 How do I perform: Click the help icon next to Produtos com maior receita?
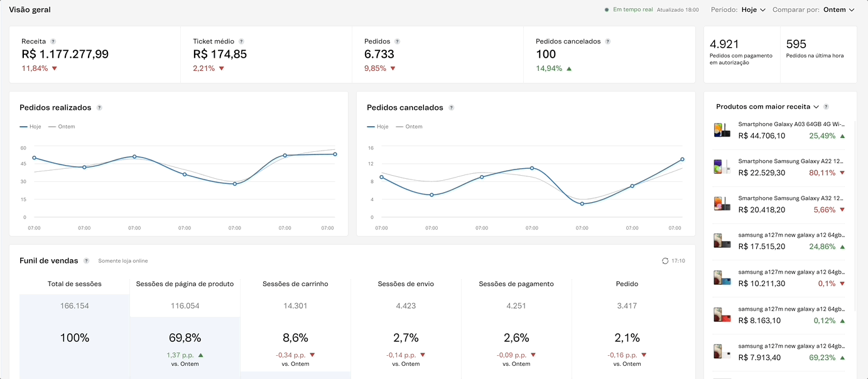pos(826,107)
